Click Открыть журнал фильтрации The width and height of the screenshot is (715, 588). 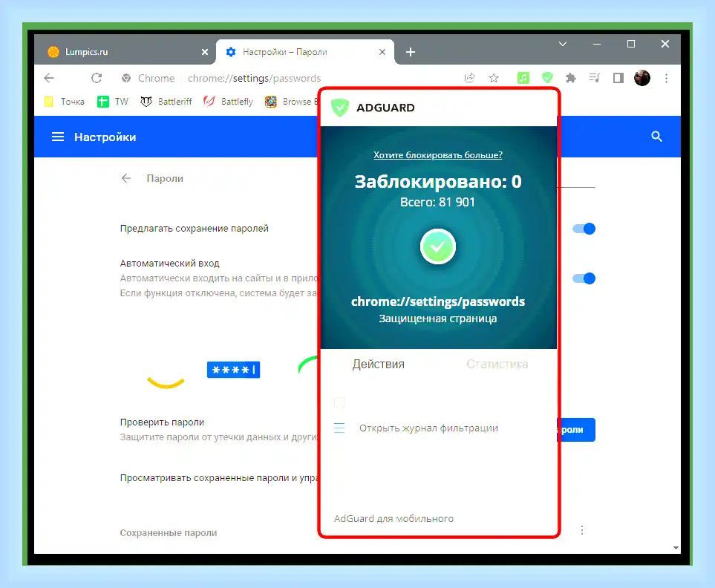[x=428, y=428]
